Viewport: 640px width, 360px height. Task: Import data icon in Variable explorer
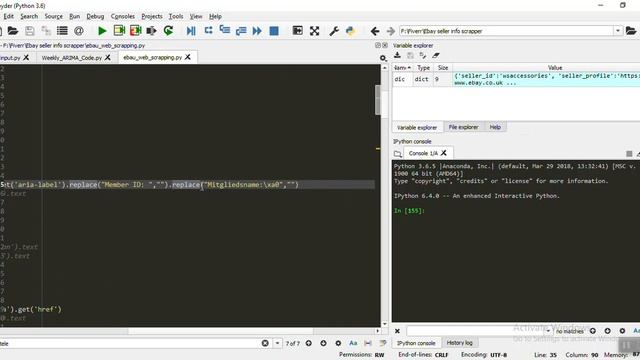[x=397, y=56]
